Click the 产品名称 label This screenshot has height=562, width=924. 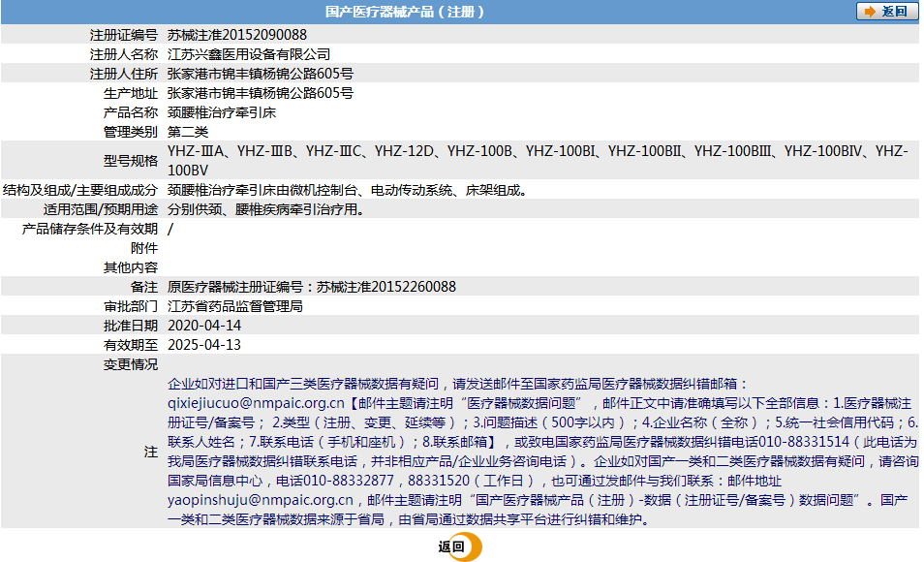tap(131, 112)
